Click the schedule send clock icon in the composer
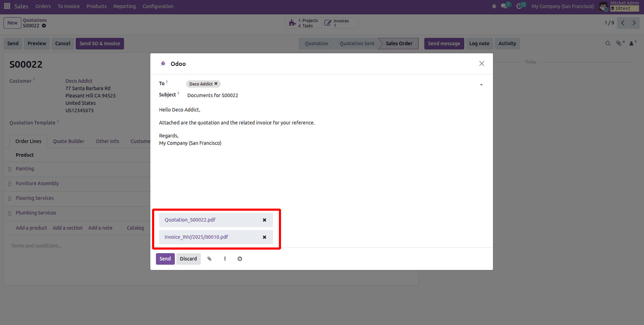 click(x=240, y=259)
